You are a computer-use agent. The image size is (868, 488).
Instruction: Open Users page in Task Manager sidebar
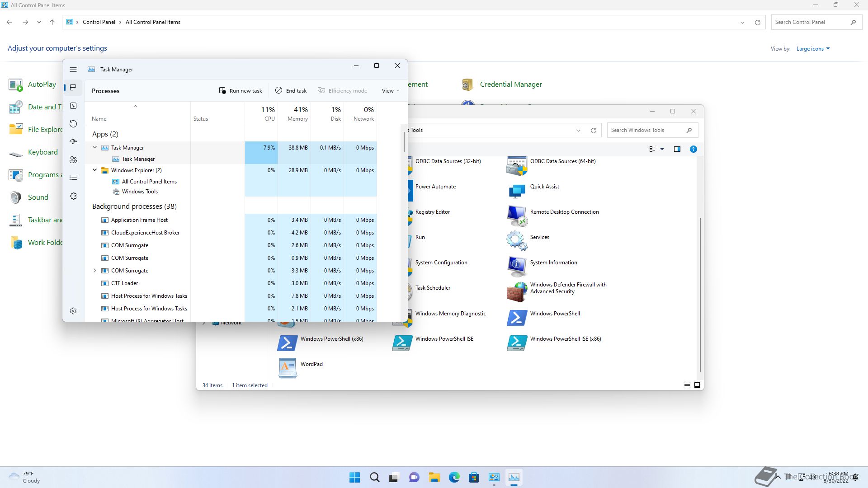pos(73,160)
